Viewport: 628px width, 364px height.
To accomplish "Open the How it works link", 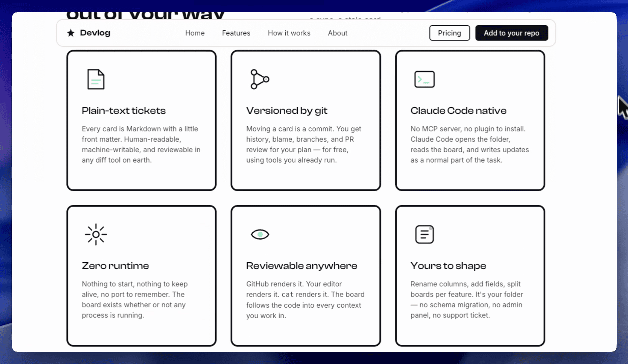I will coord(289,33).
